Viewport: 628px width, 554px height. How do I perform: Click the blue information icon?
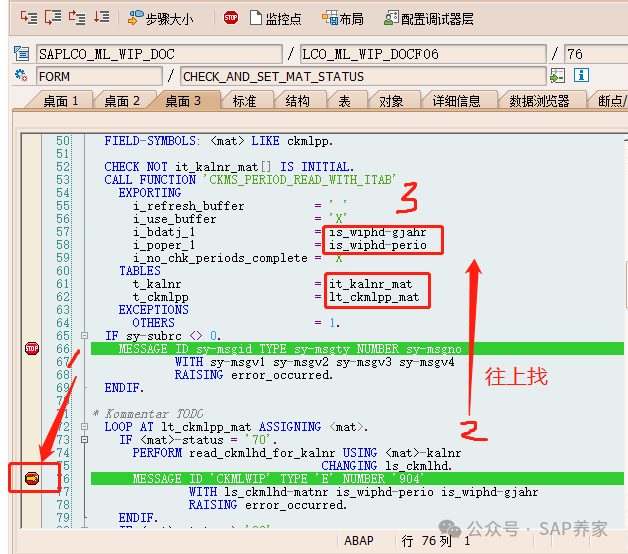tap(581, 75)
